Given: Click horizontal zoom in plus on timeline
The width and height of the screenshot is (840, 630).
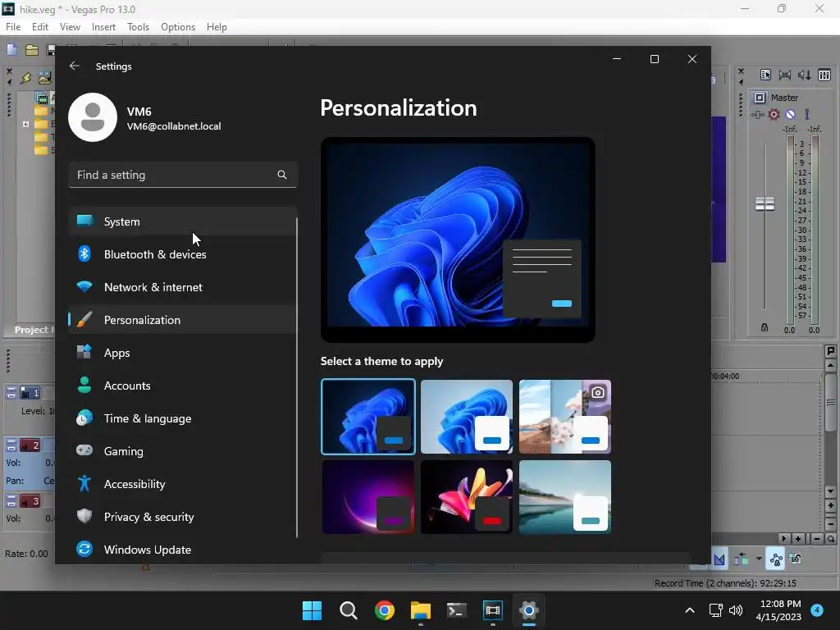Looking at the screenshot, I should pos(798,539).
